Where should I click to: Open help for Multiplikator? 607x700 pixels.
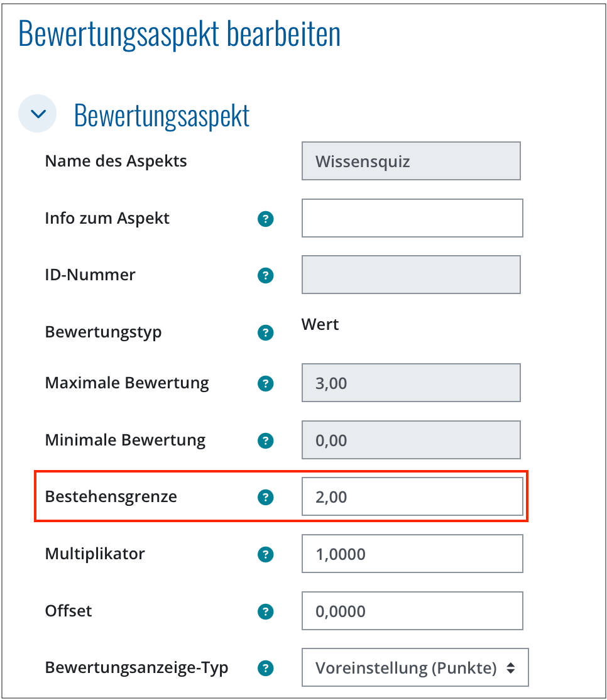point(265,554)
